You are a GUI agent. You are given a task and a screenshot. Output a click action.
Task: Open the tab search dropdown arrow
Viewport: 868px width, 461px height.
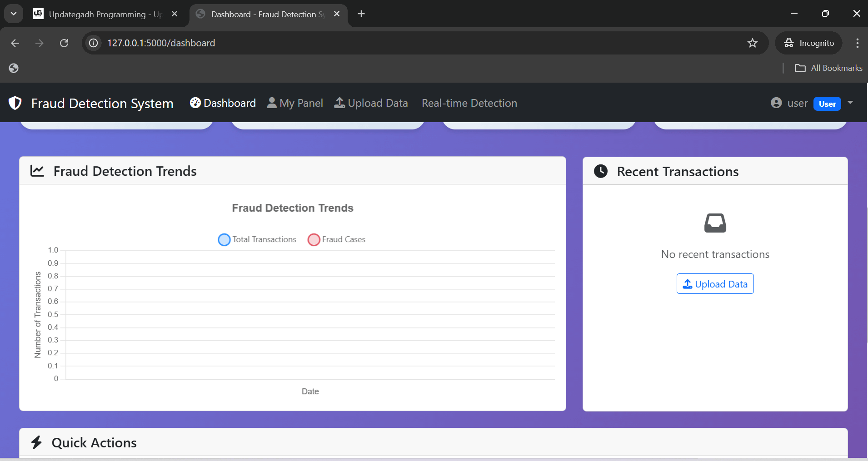coord(14,14)
